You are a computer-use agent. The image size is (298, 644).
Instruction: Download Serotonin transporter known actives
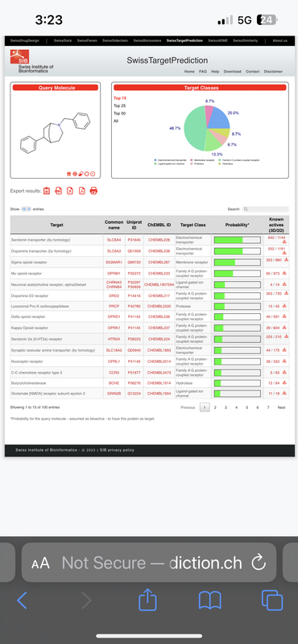[x=284, y=242]
